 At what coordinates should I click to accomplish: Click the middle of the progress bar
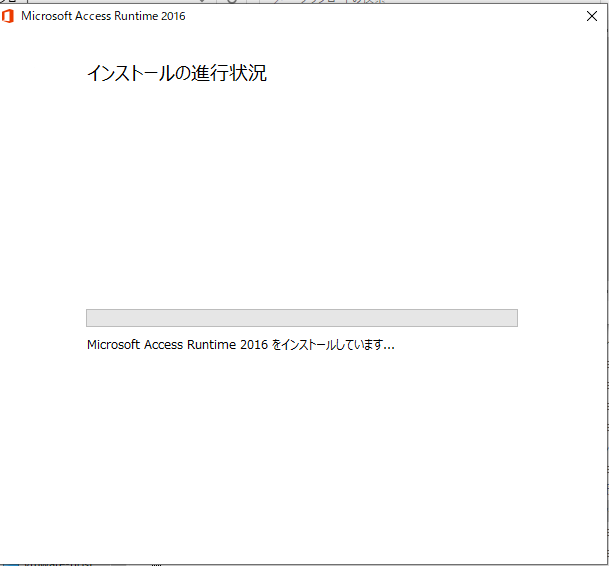pos(301,318)
